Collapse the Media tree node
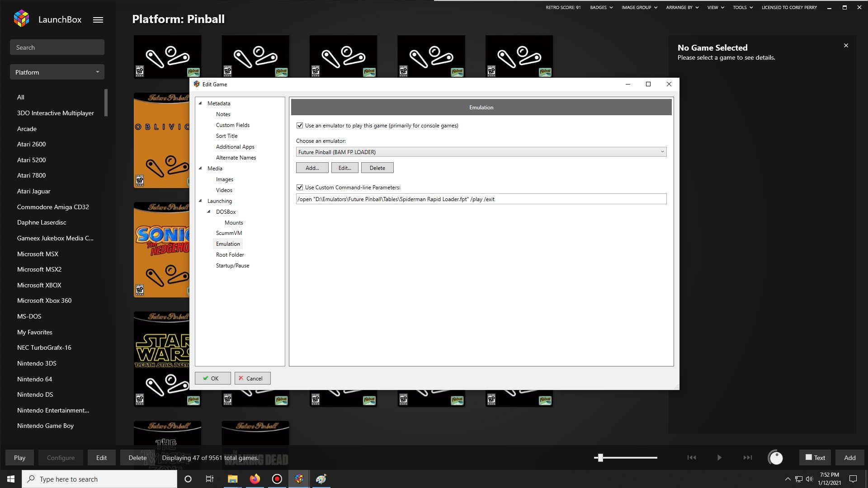 [x=200, y=169]
